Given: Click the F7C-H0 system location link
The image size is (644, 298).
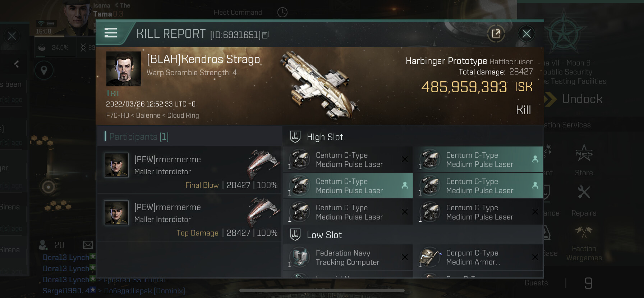Looking at the screenshot, I should coord(117,116).
